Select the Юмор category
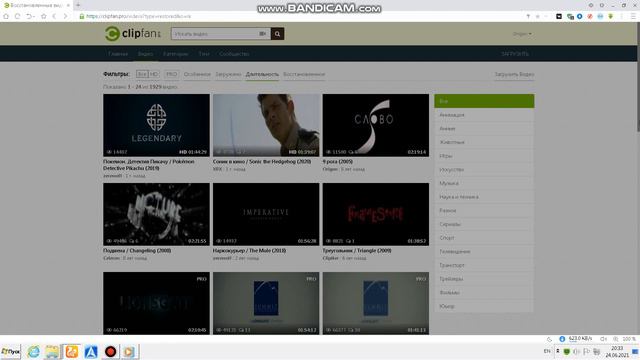This screenshot has height=360, width=640. click(x=484, y=306)
